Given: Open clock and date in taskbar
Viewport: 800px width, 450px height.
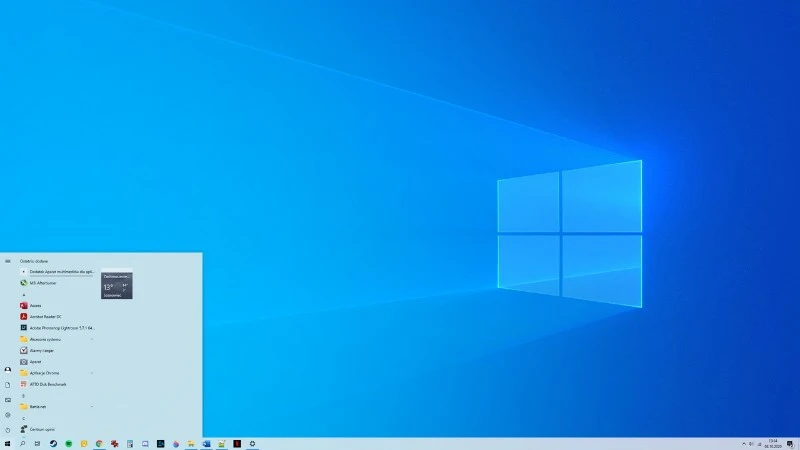Looking at the screenshot, I should 773,444.
